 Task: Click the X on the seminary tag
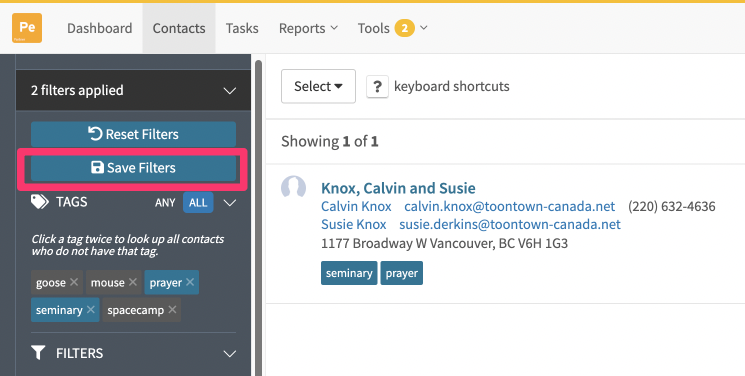pos(90,310)
